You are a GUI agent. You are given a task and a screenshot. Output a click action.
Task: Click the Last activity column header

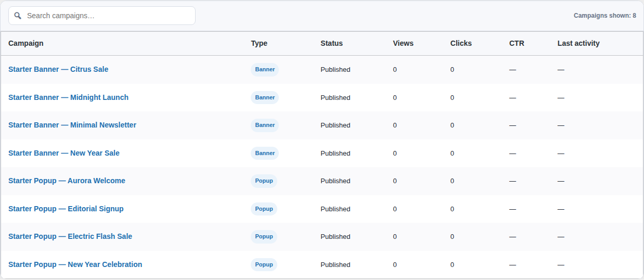pos(578,43)
